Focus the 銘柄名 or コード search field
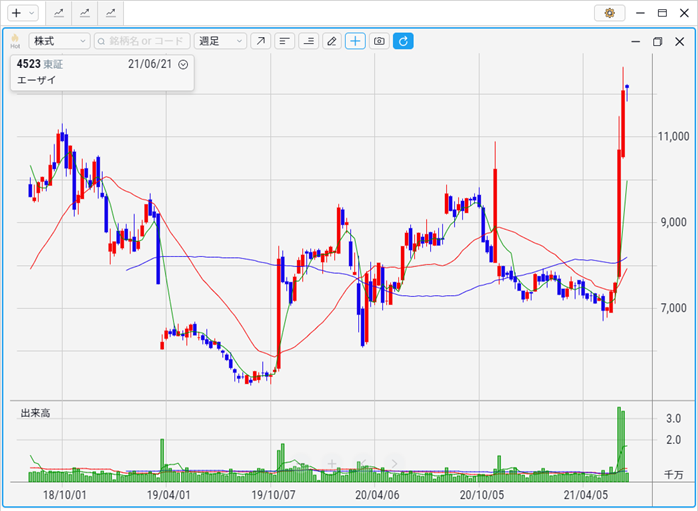 (142, 41)
